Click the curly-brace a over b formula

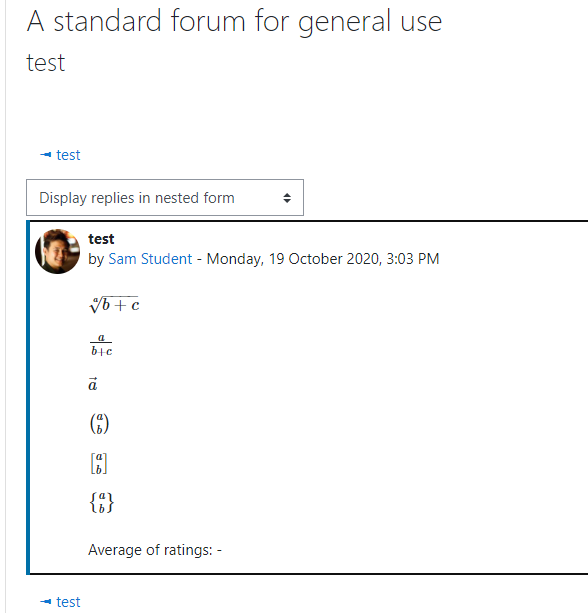coord(102,502)
